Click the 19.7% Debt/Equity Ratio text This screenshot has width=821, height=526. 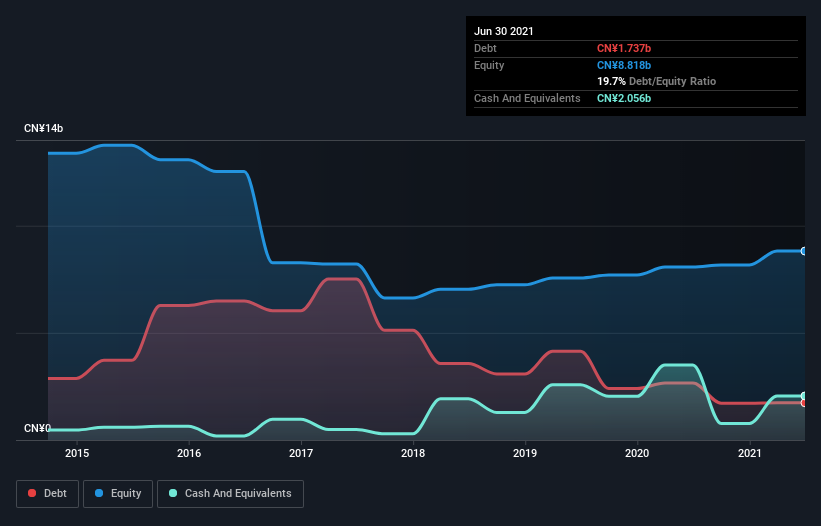pyautogui.click(x=657, y=81)
